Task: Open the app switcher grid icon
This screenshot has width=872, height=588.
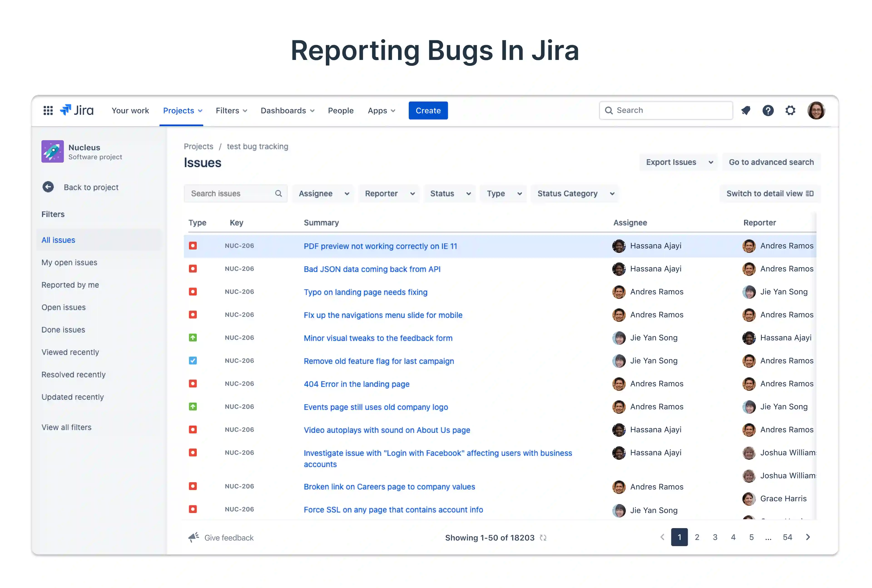Action: click(48, 110)
